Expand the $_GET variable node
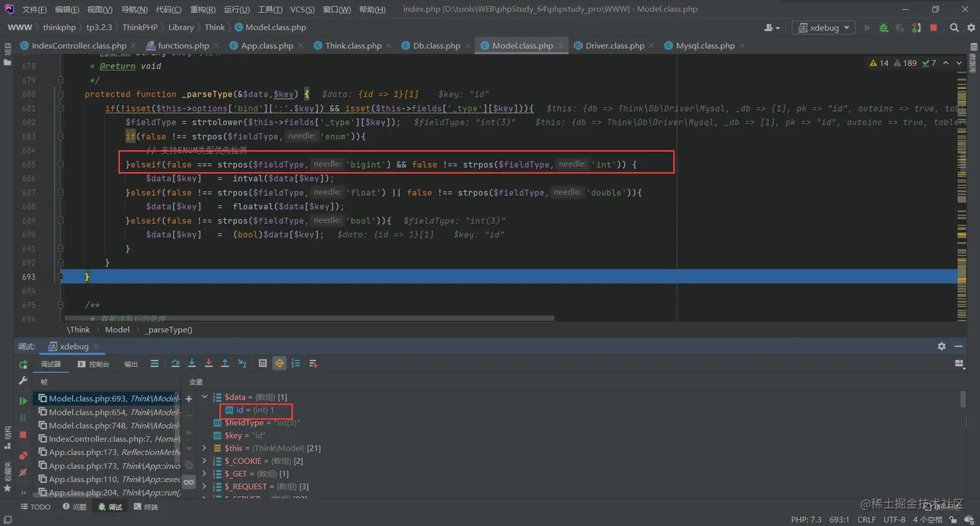This screenshot has width=980, height=526. pyautogui.click(x=205, y=474)
